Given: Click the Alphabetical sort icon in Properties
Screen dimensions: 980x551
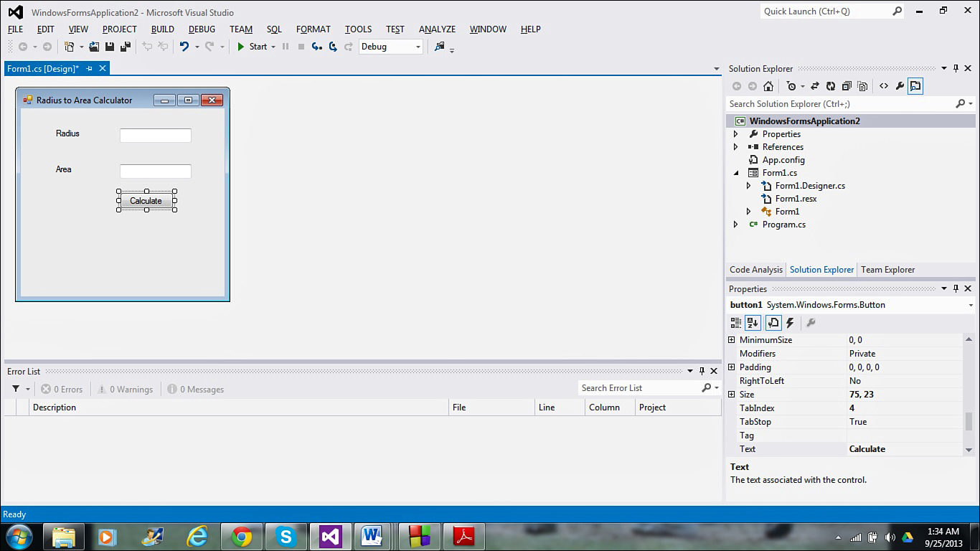Looking at the screenshot, I should tap(753, 323).
